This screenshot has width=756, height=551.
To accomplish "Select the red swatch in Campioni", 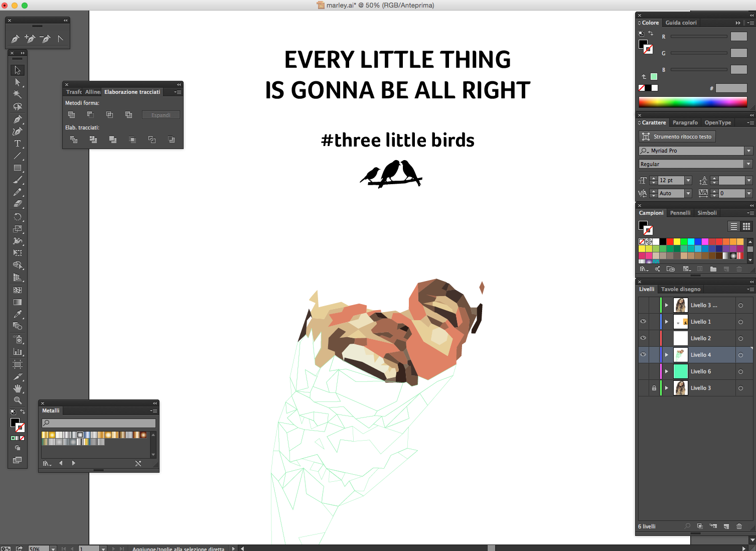I will tap(670, 242).
